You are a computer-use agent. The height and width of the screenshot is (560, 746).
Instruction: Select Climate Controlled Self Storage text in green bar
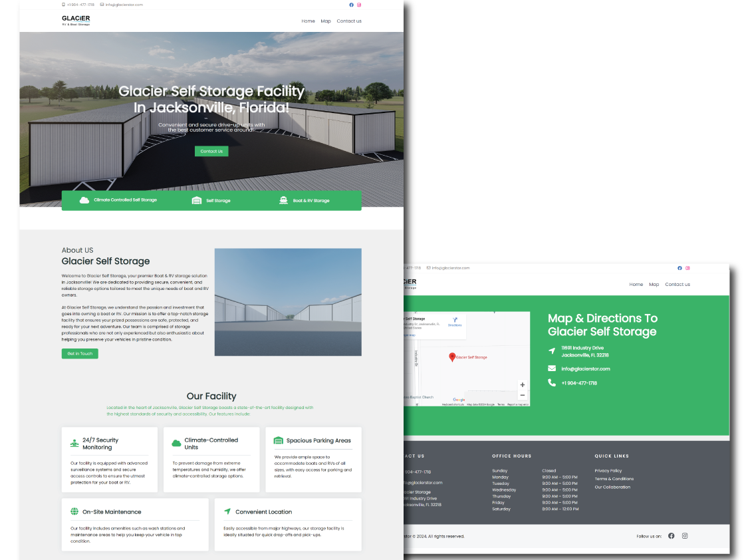coord(125,200)
